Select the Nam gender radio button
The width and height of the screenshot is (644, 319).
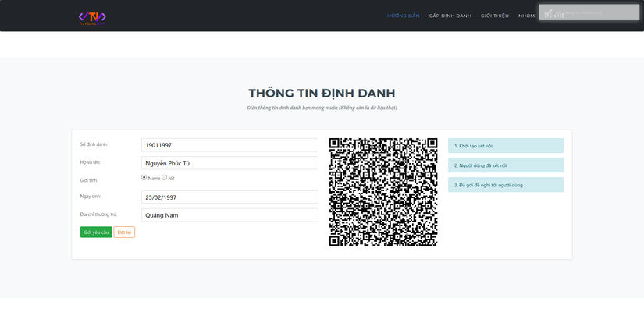(144, 178)
